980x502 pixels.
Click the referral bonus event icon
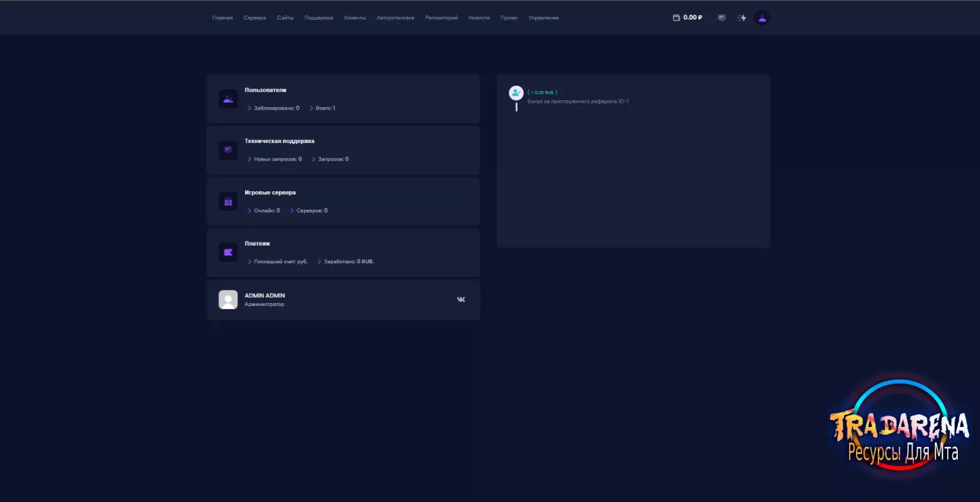pyautogui.click(x=516, y=93)
